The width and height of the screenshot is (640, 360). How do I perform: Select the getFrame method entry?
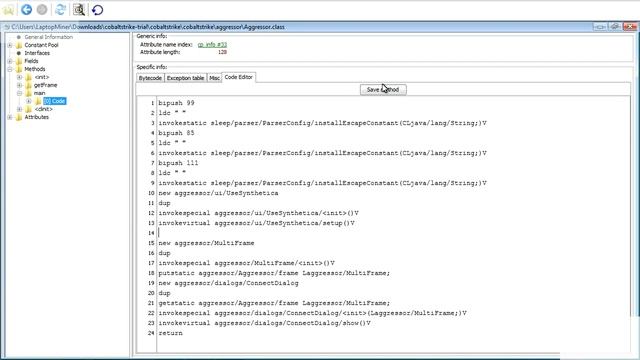tap(45, 85)
